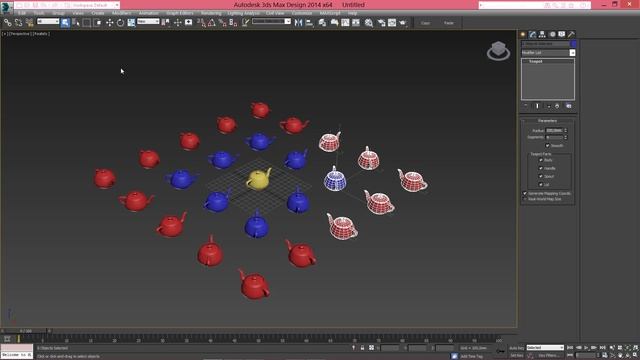This screenshot has width=640, height=360.
Task: Uncheck the Body teapot part
Action: pos(541,160)
